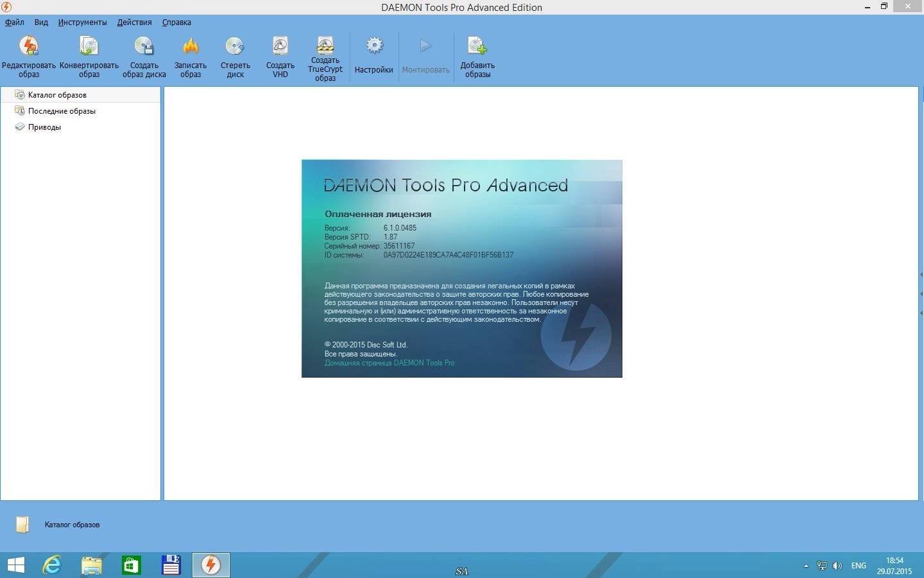Show hidden tray icons arrow
Image resolution: width=924 pixels, height=578 pixels.
pos(806,566)
